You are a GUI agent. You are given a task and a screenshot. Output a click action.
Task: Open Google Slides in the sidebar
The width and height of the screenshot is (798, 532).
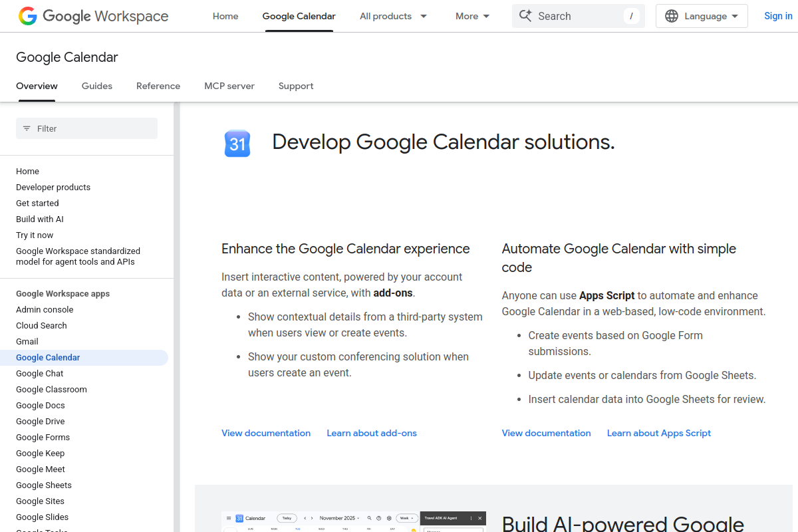(43, 517)
